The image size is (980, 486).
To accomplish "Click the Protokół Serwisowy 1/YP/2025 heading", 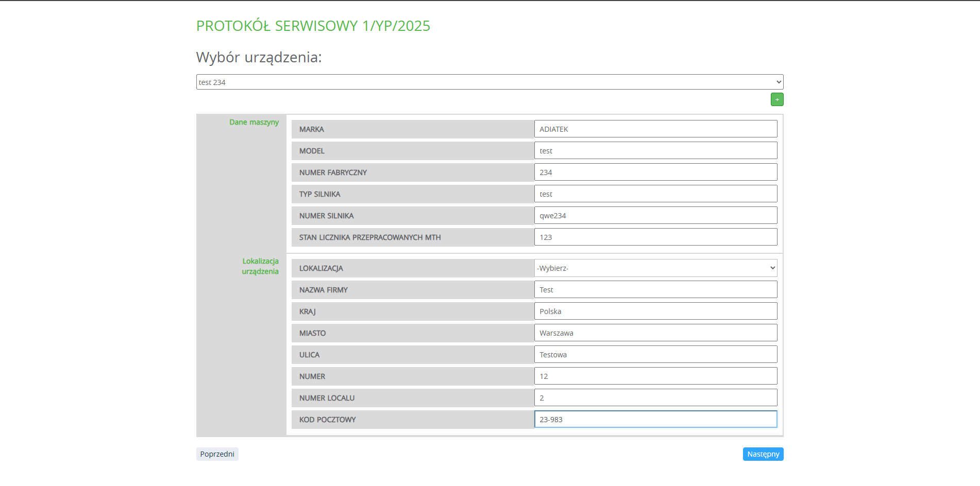I will [313, 26].
